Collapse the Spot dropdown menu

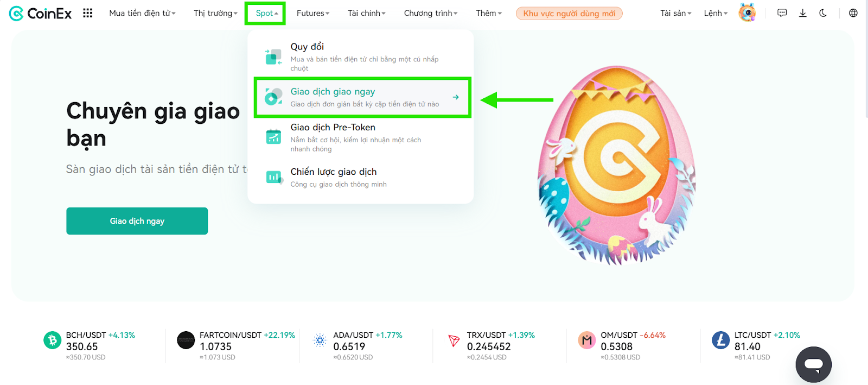coord(267,13)
